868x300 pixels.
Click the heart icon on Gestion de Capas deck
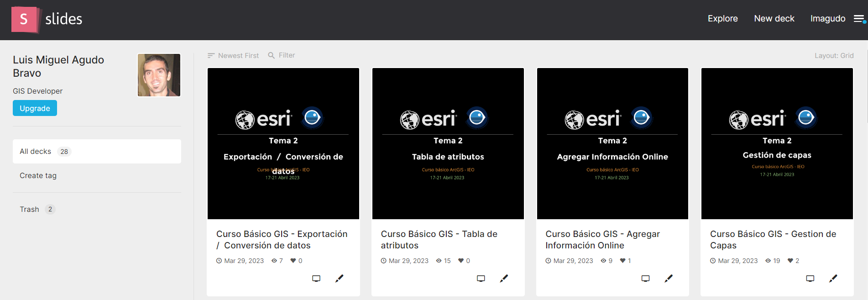click(x=790, y=261)
